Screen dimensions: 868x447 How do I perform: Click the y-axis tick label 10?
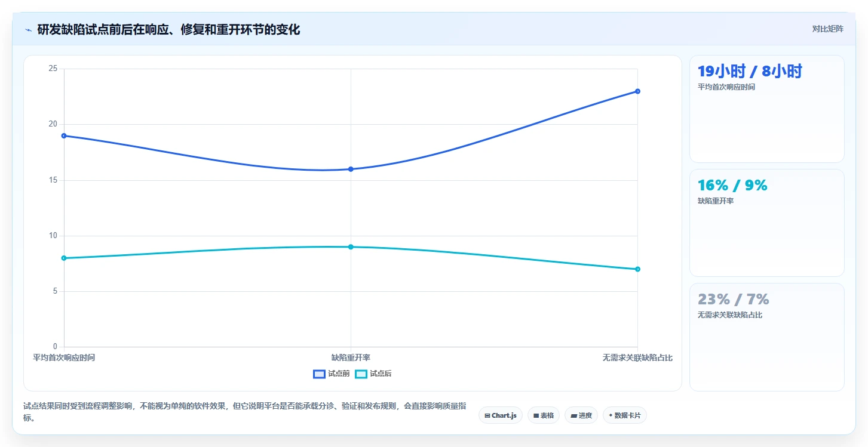point(53,236)
